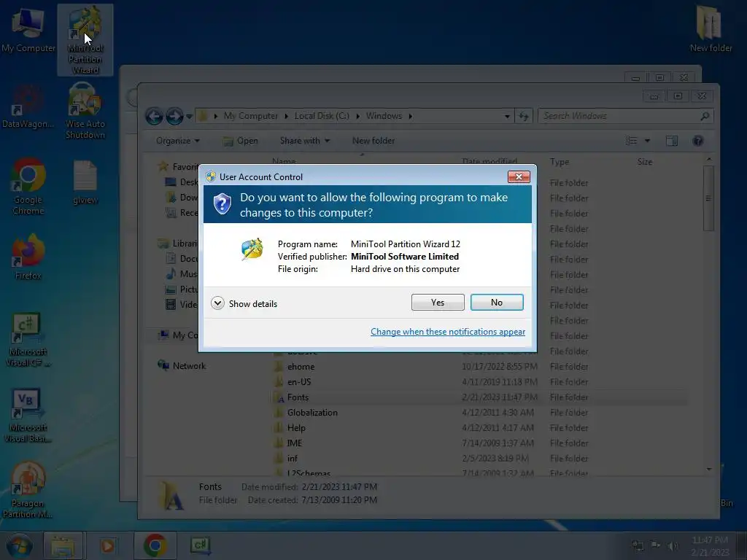Click the MiniTool program icon in dialog
This screenshot has width=747, height=560.
(252, 249)
